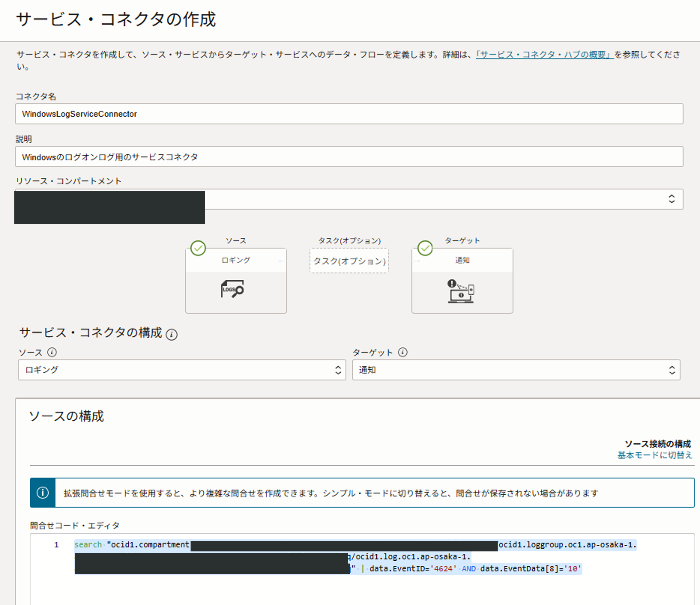700x605 pixels.
Task: Click info icon beside the ターゲット label
Action: (403, 352)
